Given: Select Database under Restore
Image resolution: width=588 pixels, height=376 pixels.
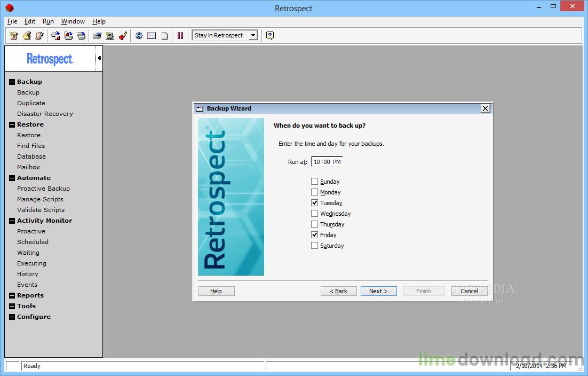Looking at the screenshot, I should 31,156.
